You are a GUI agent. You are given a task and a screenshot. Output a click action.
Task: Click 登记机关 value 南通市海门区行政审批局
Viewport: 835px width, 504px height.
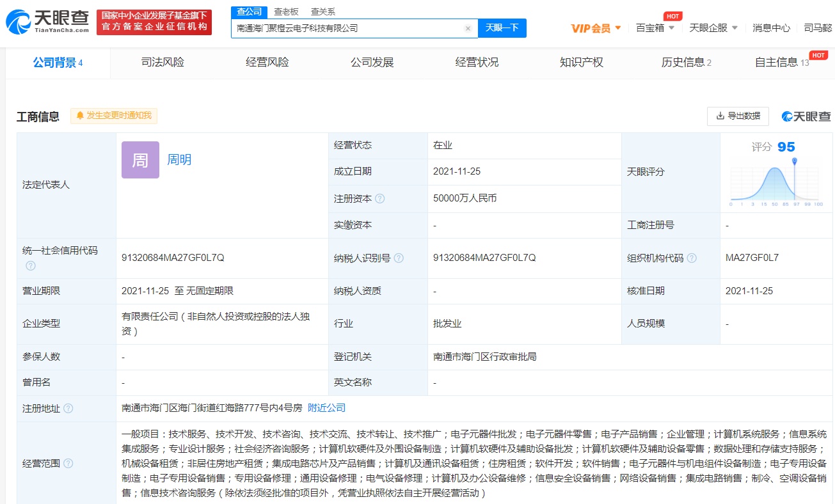point(485,357)
